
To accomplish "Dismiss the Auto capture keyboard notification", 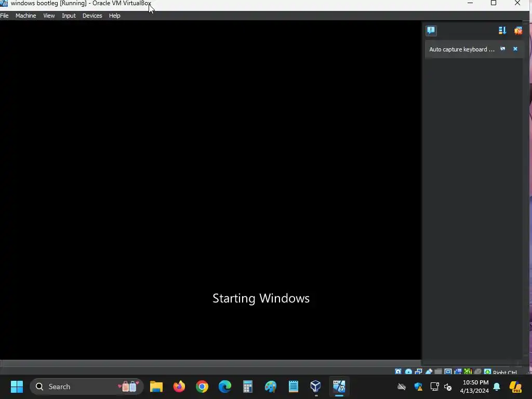I will pyautogui.click(x=515, y=49).
